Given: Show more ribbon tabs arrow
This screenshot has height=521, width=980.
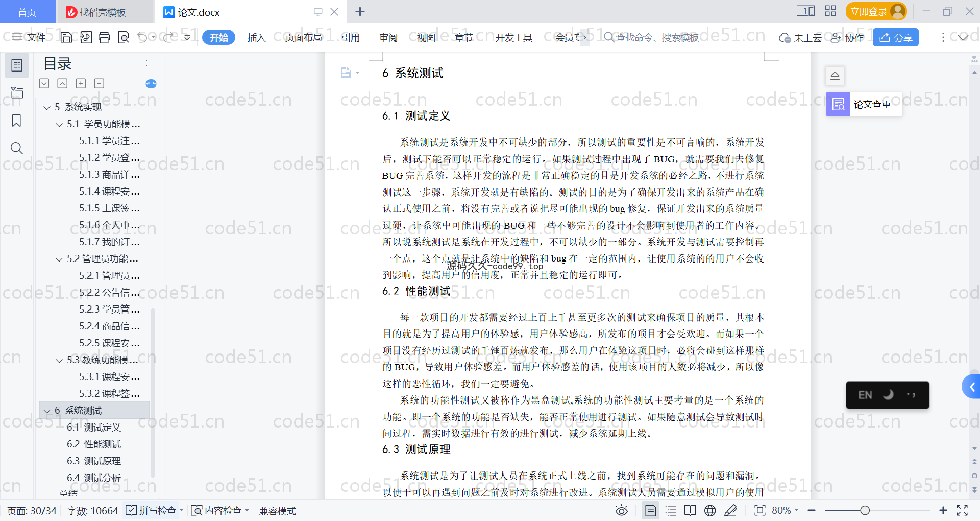Looking at the screenshot, I should [584, 37].
